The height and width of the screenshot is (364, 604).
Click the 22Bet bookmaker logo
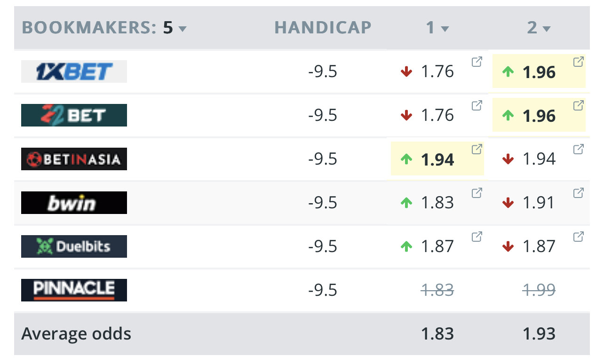74,115
